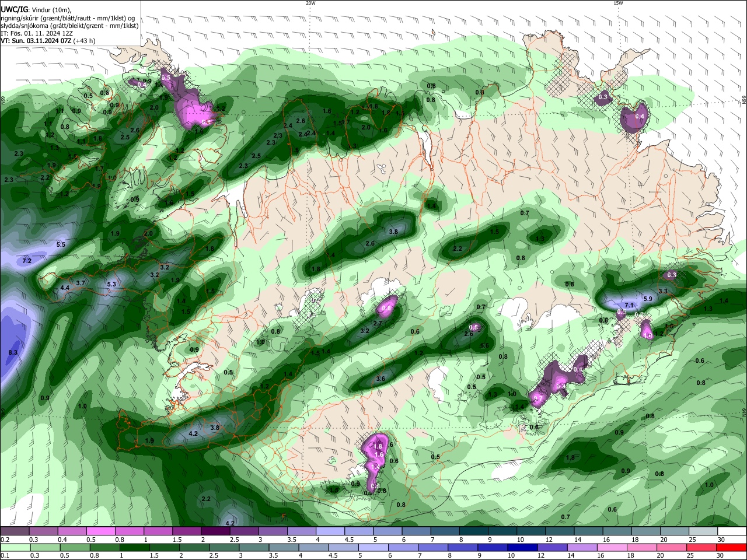Click the 2.7 precipitation value on the map
747x560 pixels.
[x=377, y=323]
